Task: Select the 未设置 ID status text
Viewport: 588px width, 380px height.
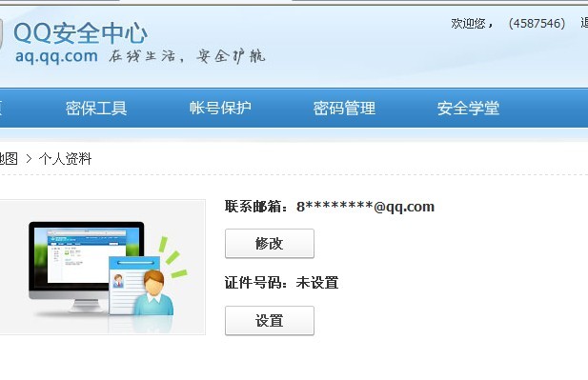Action: tap(317, 283)
